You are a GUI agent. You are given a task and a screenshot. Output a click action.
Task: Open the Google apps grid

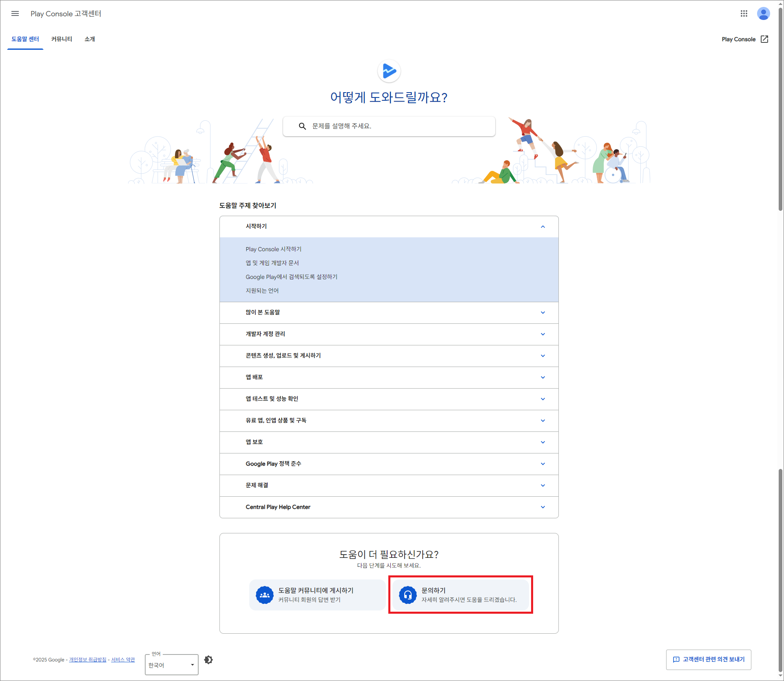click(744, 13)
